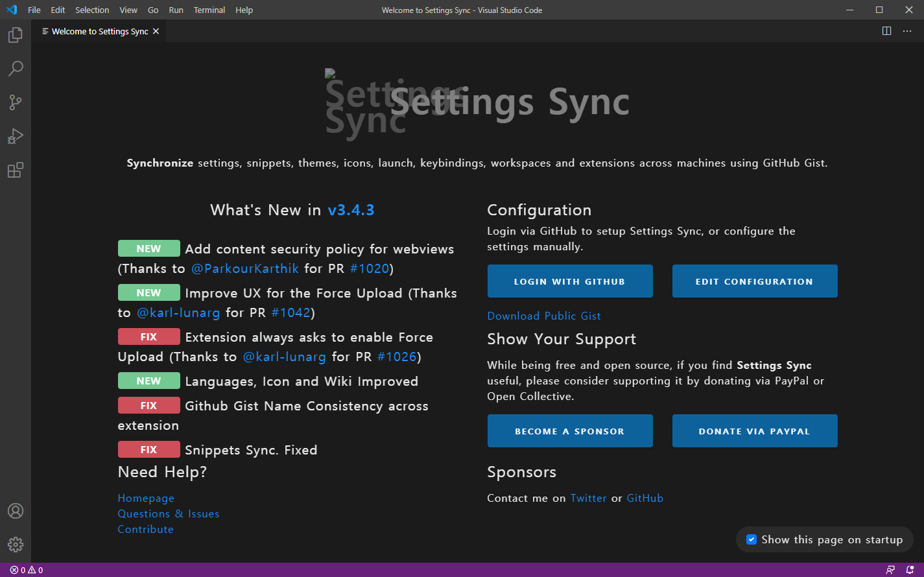
Task: Open the Download Public Gist link
Action: 544,316
